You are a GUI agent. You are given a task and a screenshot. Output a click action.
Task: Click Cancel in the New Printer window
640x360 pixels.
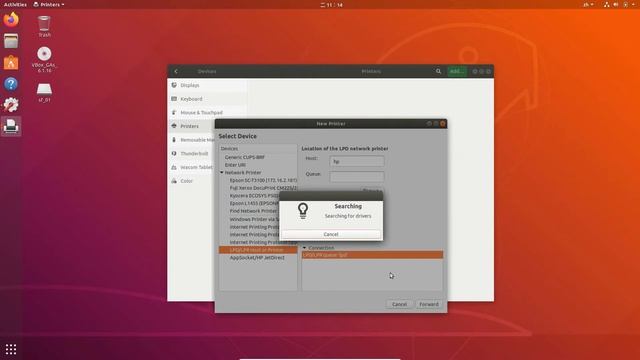[x=399, y=304]
